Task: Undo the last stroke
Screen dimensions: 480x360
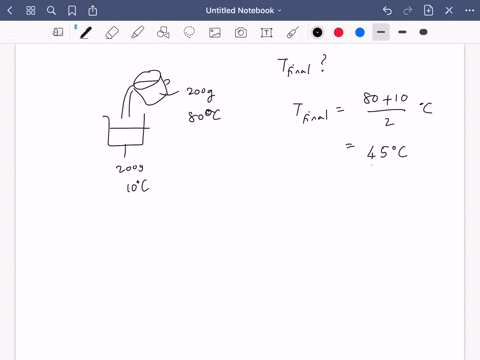Action: click(x=387, y=11)
